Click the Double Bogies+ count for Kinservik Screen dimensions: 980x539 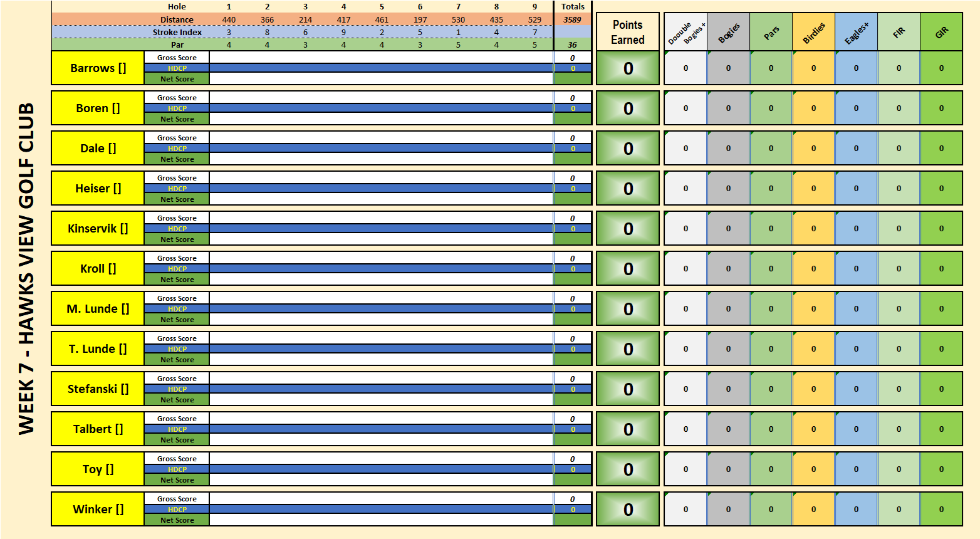pos(685,229)
